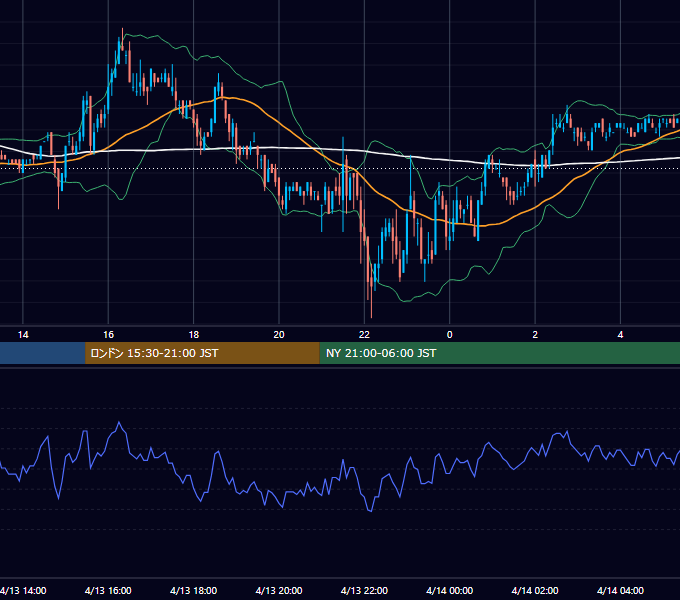Click the 4/14 02:00 time label

(535, 590)
